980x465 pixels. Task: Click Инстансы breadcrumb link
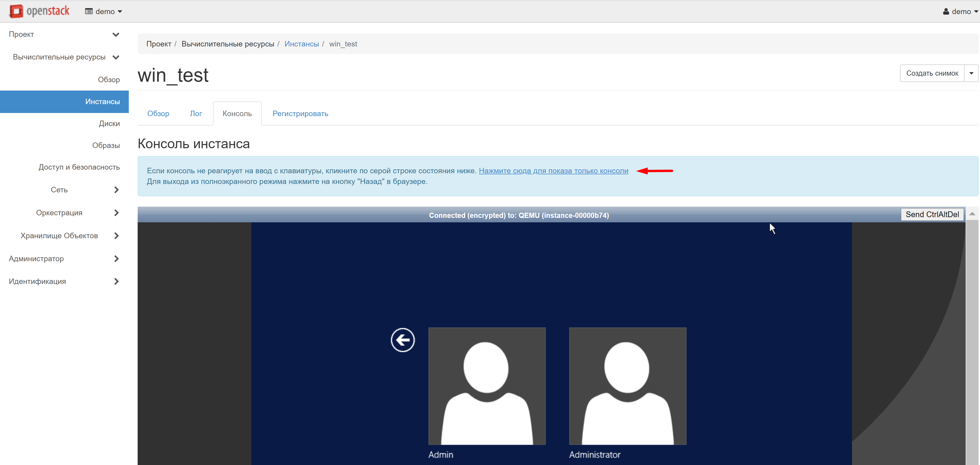301,44
